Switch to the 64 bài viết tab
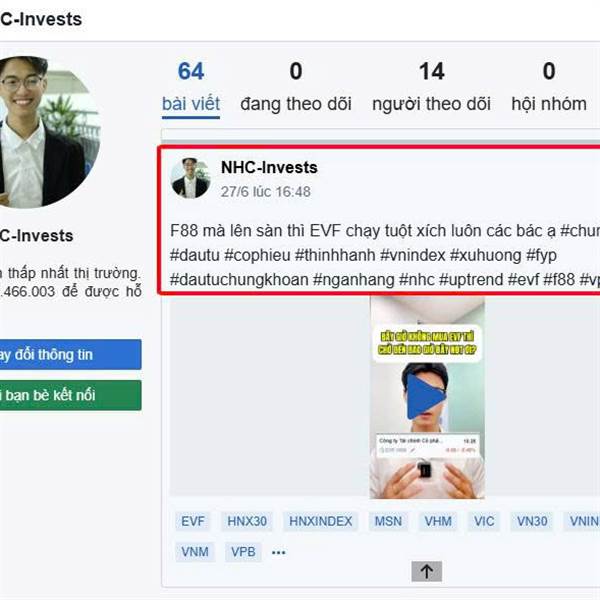The width and height of the screenshot is (600, 600). (x=191, y=88)
